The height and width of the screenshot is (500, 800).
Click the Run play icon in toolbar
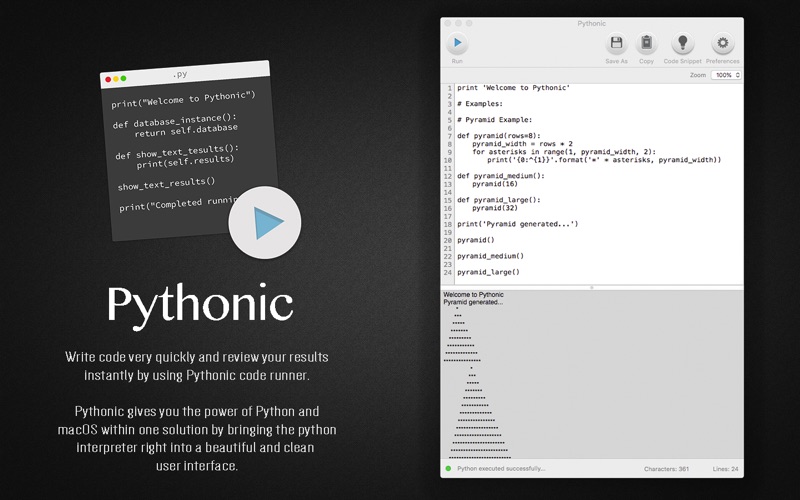(x=457, y=43)
